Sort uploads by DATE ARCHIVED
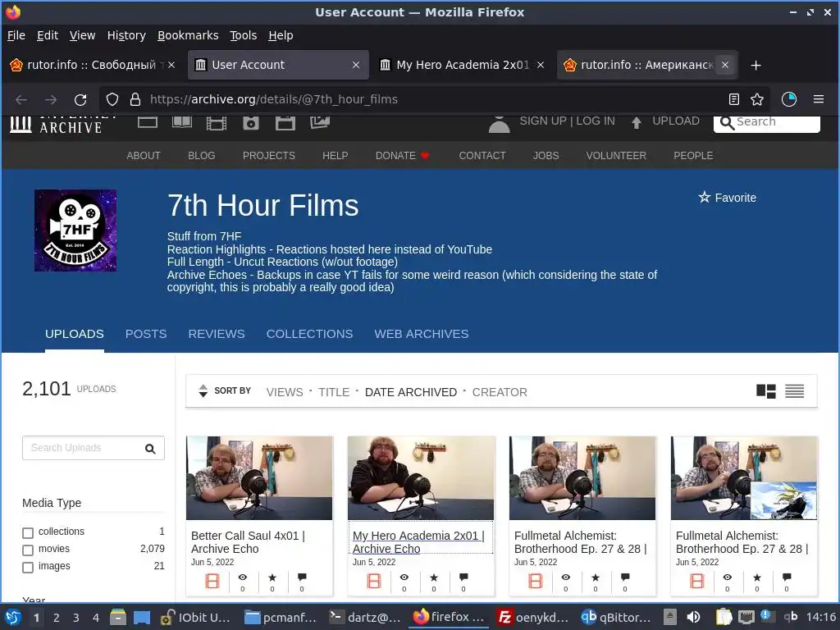840x630 pixels. tap(411, 392)
